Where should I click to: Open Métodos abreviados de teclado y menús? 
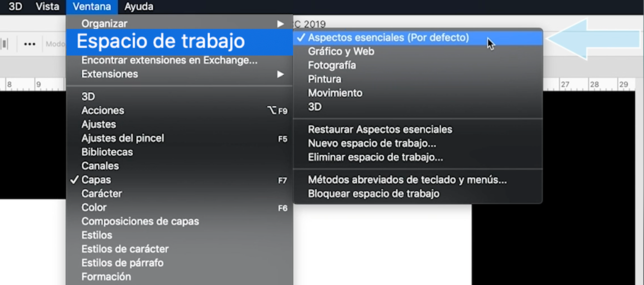pos(418,180)
